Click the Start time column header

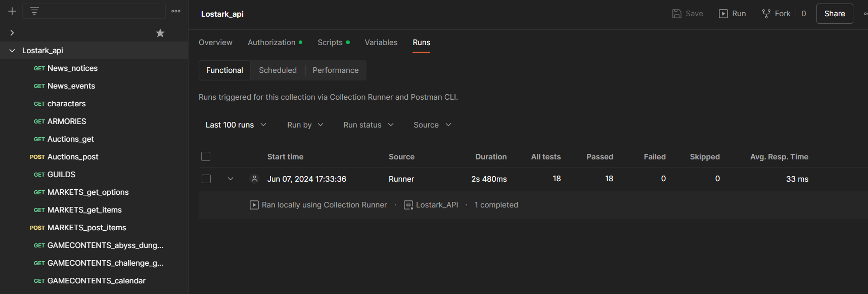tap(285, 157)
